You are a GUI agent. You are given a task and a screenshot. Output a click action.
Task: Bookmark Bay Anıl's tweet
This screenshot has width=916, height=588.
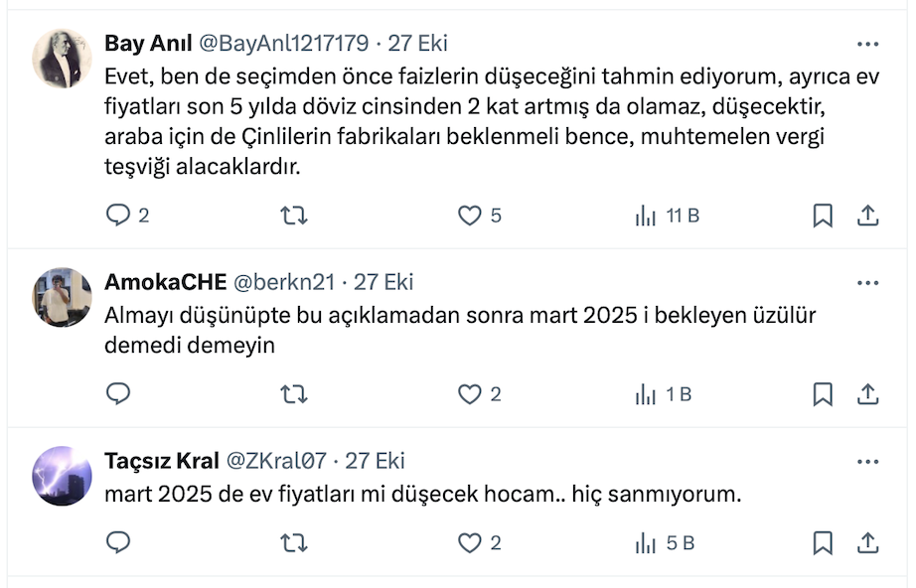point(823,216)
